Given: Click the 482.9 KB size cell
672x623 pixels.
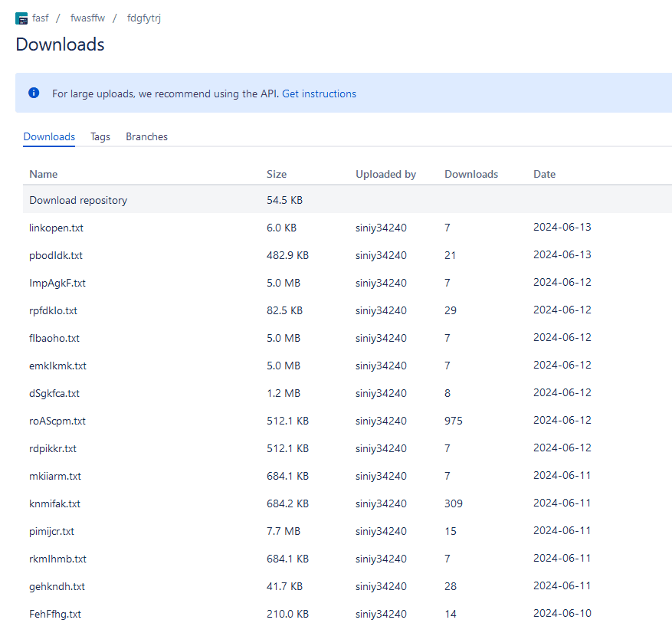Looking at the screenshot, I should coord(287,255).
